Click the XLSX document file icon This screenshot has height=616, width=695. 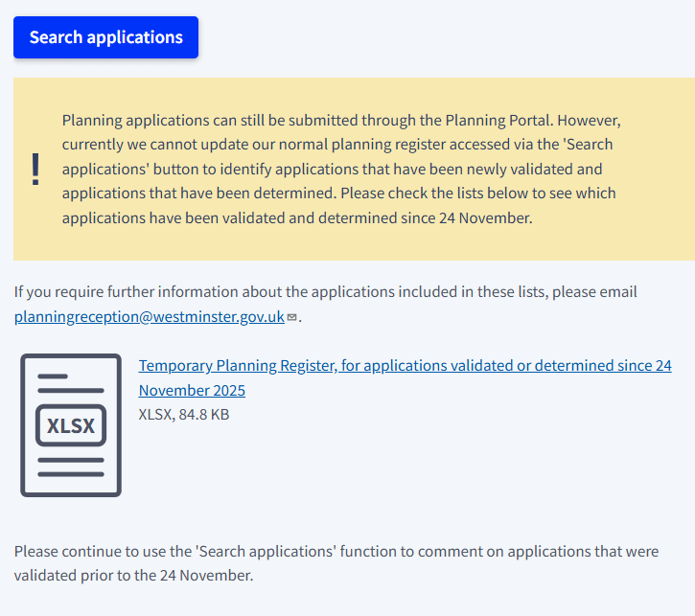(71, 424)
